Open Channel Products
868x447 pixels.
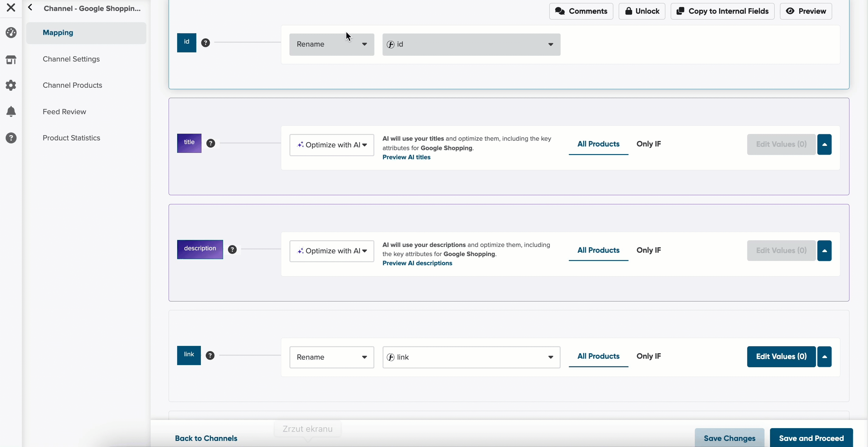[72, 85]
